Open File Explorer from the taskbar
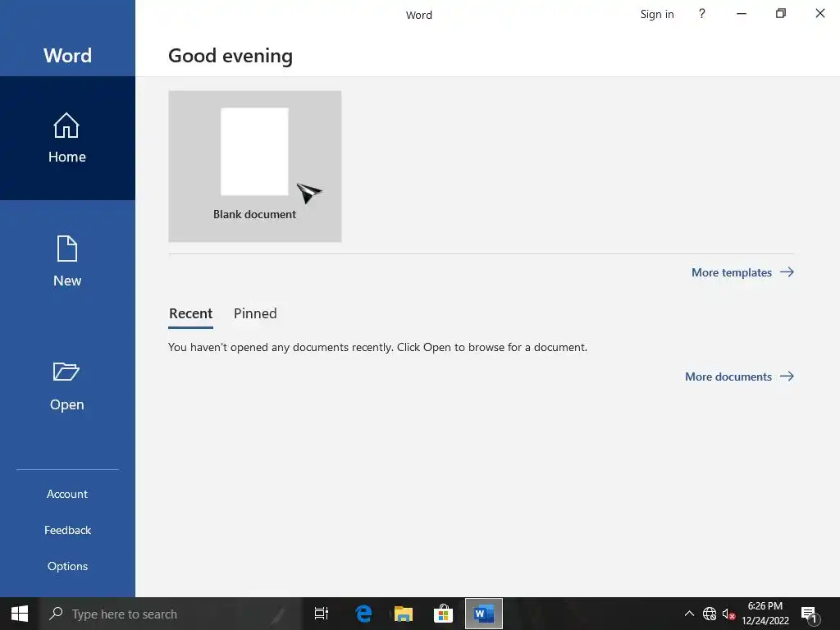 click(404, 614)
